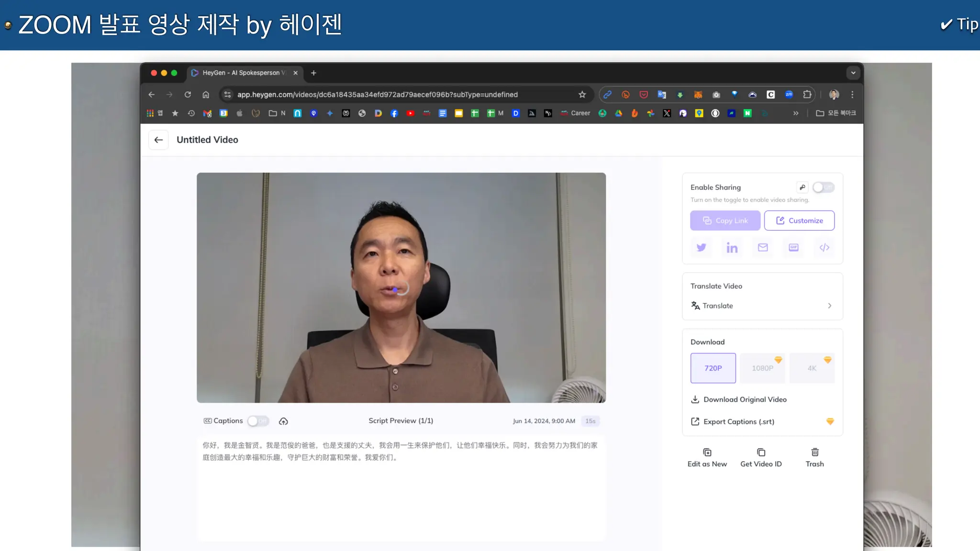Image resolution: width=980 pixels, height=551 pixels.
Task: Move the video to Trash
Action: click(814, 458)
